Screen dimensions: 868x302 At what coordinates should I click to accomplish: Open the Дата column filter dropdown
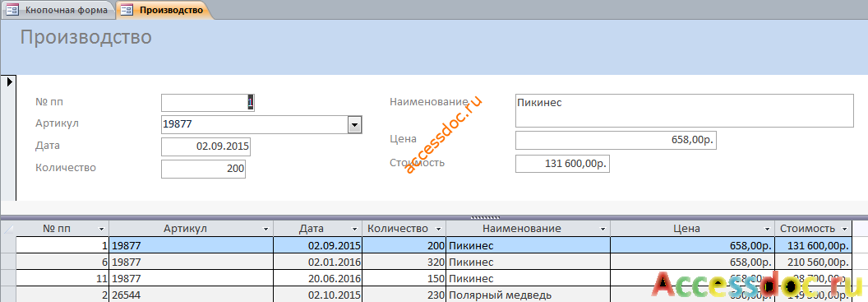point(354,229)
